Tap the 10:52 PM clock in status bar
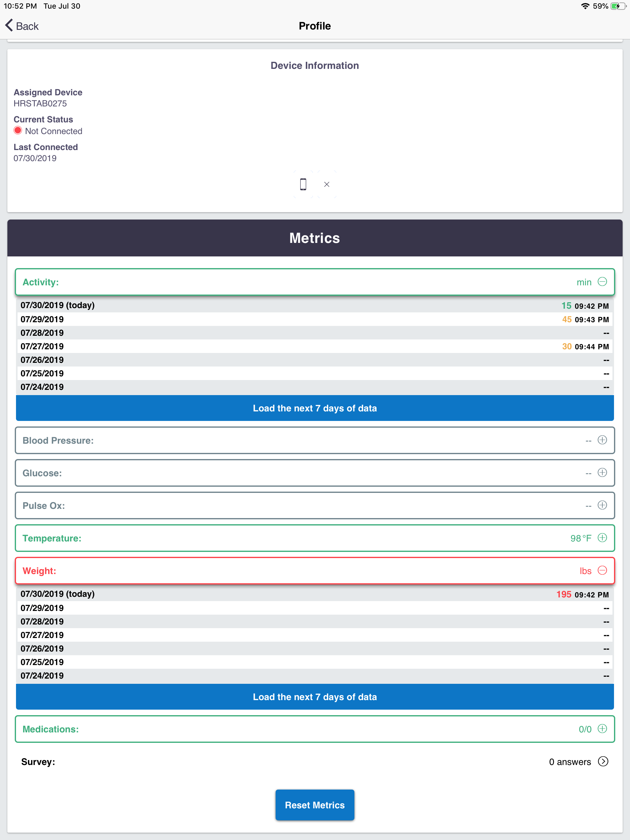Image resolution: width=630 pixels, height=840 pixels. click(x=20, y=6)
